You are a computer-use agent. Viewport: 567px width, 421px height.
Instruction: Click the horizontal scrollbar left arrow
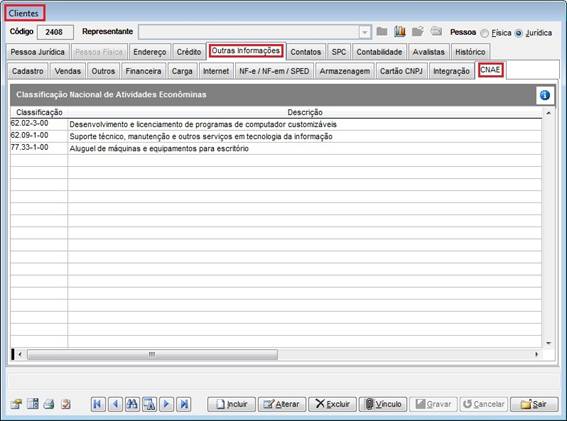tap(20, 354)
